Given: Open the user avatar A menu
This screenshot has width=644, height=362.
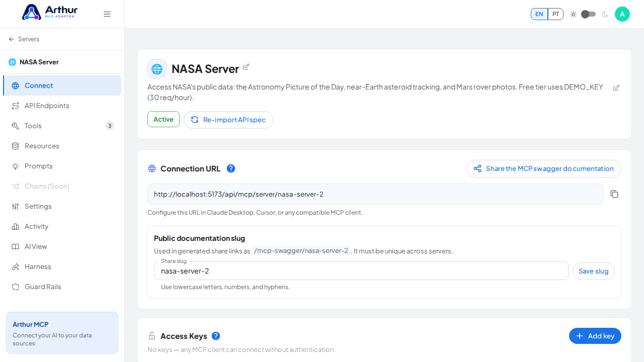Looking at the screenshot, I should point(622,14).
